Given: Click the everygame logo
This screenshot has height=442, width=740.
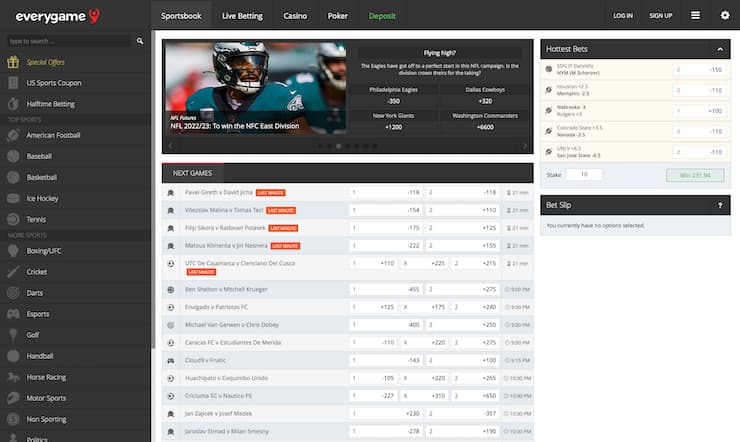Looking at the screenshot, I should (58, 16).
